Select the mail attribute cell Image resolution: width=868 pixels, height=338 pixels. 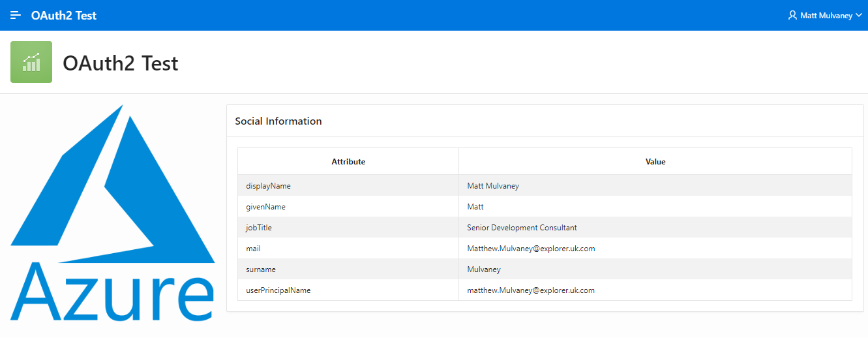[x=348, y=249]
